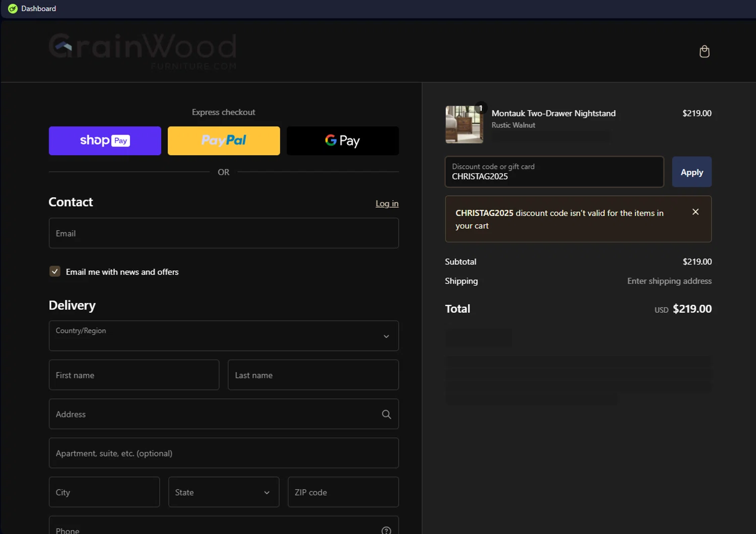Click the green Dashboard icon in title bar

13,9
